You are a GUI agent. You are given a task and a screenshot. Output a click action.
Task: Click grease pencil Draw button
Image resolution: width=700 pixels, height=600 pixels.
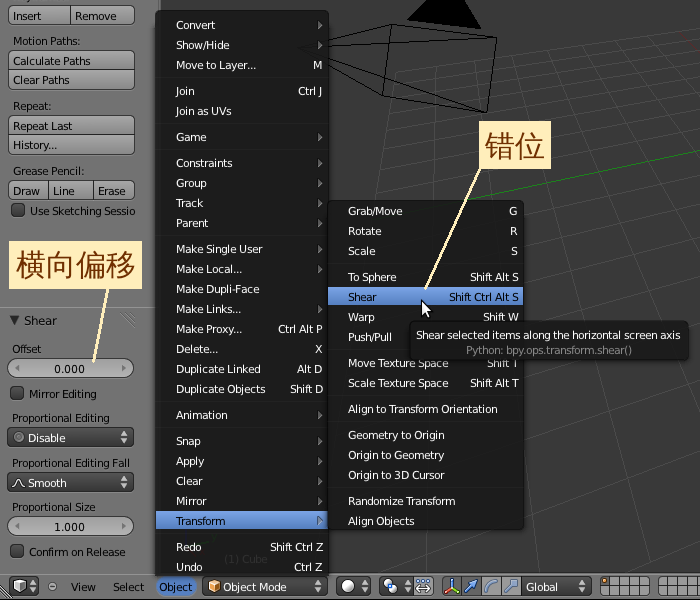tap(28, 191)
